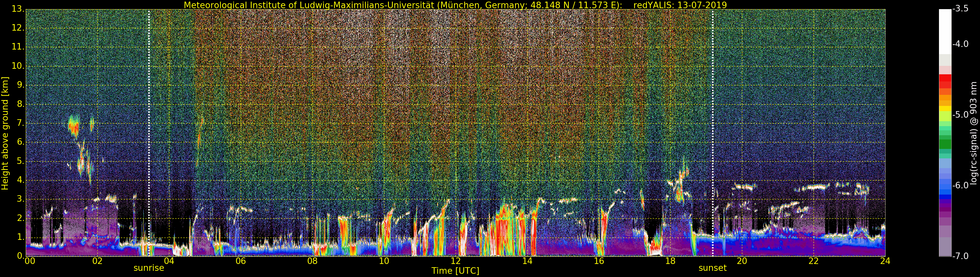Click the colorbar value '-7.0'
980x277 pixels.
point(961,256)
